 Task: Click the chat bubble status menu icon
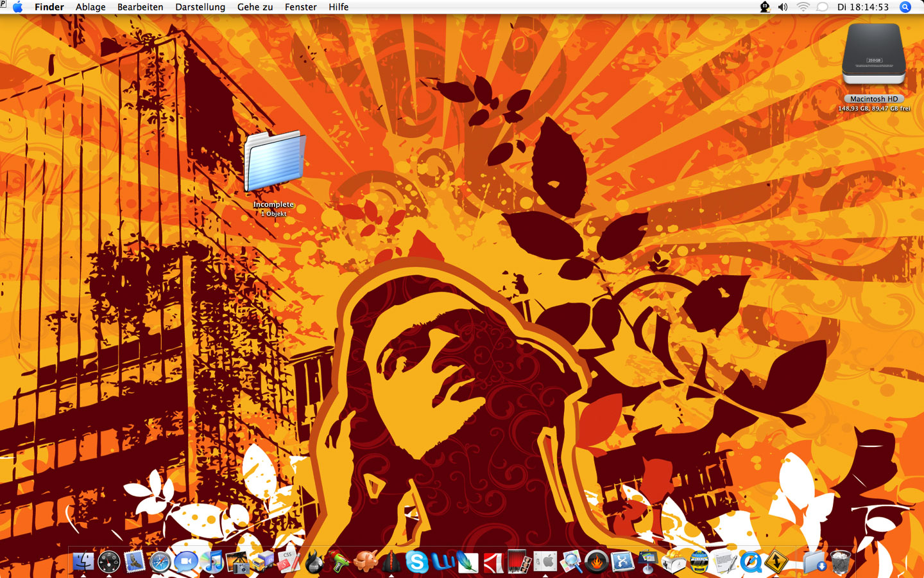[822, 7]
